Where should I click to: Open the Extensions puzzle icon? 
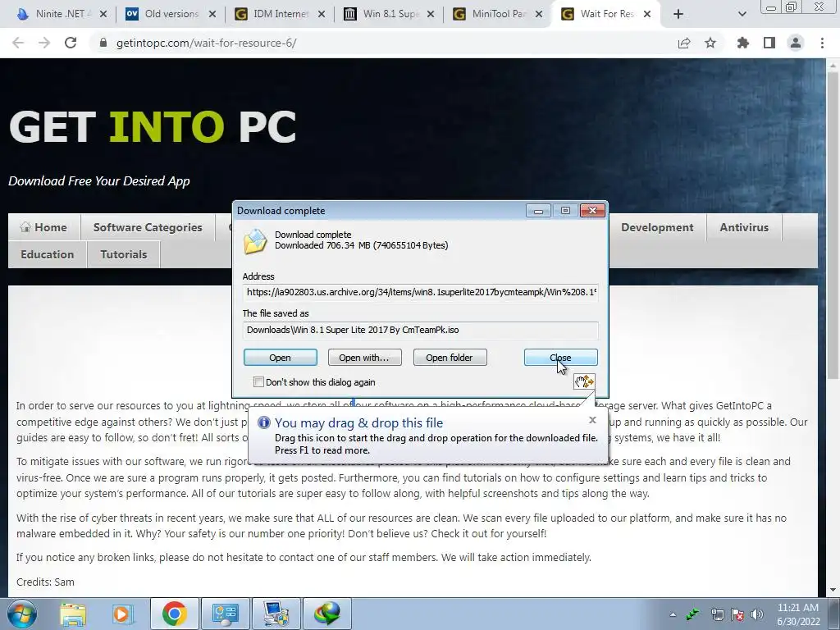click(743, 43)
